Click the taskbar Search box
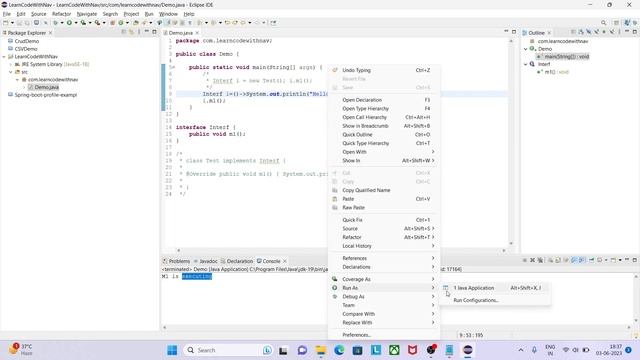The width and height of the screenshot is (640, 360). click(229, 350)
